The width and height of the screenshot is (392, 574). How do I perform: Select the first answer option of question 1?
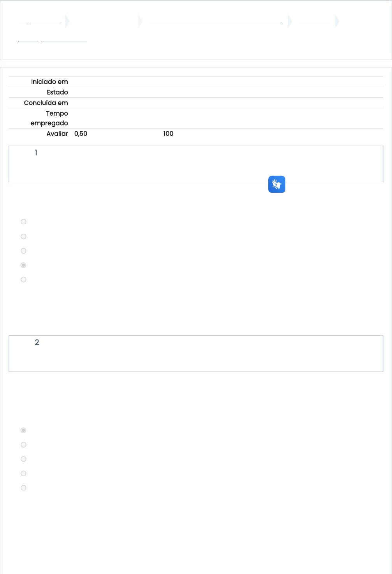(x=23, y=222)
